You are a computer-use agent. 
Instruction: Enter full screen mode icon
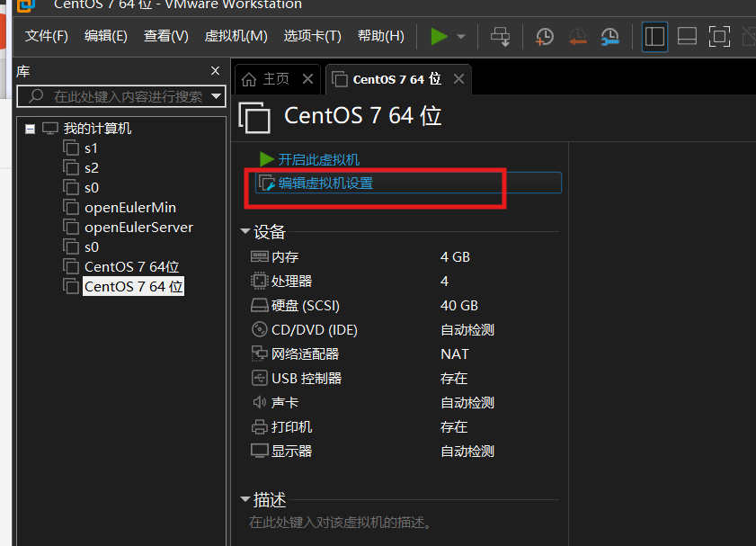(719, 37)
